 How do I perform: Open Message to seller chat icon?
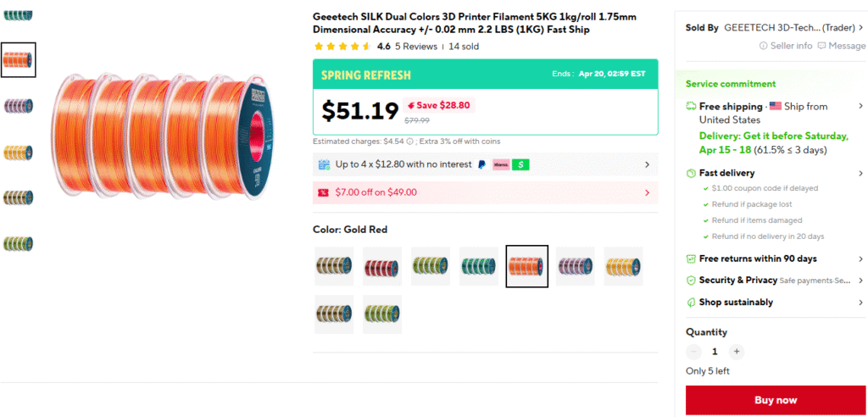point(821,46)
